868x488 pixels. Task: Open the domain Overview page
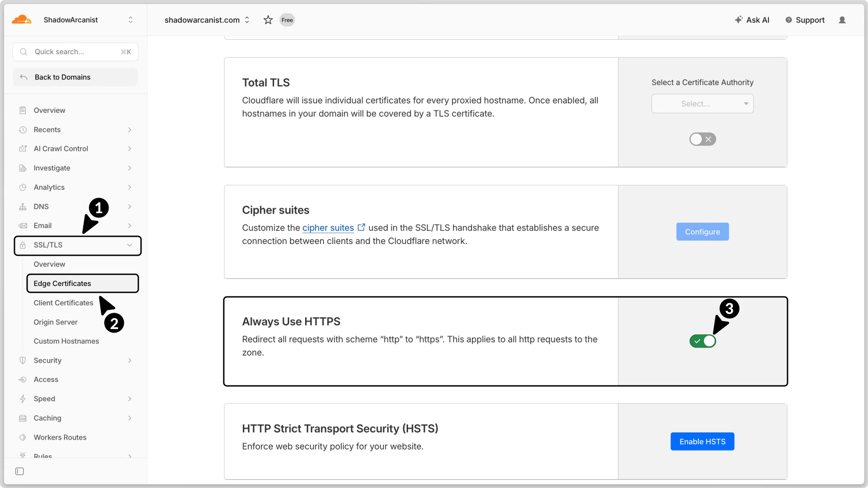tap(49, 110)
